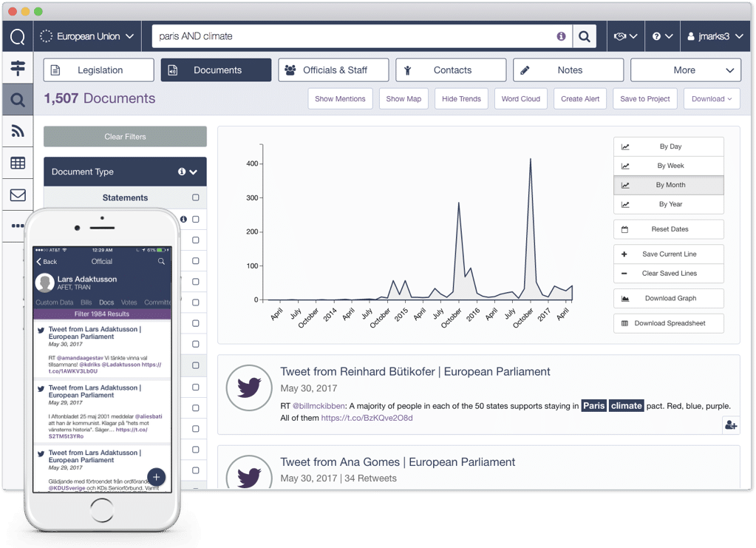Click the Create Alert button
Screen dimensions: 756x548
pyautogui.click(x=580, y=99)
